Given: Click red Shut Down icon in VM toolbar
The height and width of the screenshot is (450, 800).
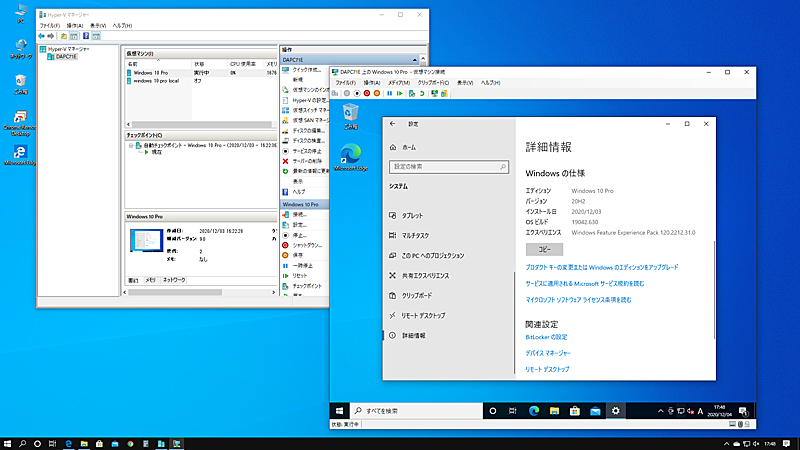Looking at the screenshot, I should click(x=367, y=93).
